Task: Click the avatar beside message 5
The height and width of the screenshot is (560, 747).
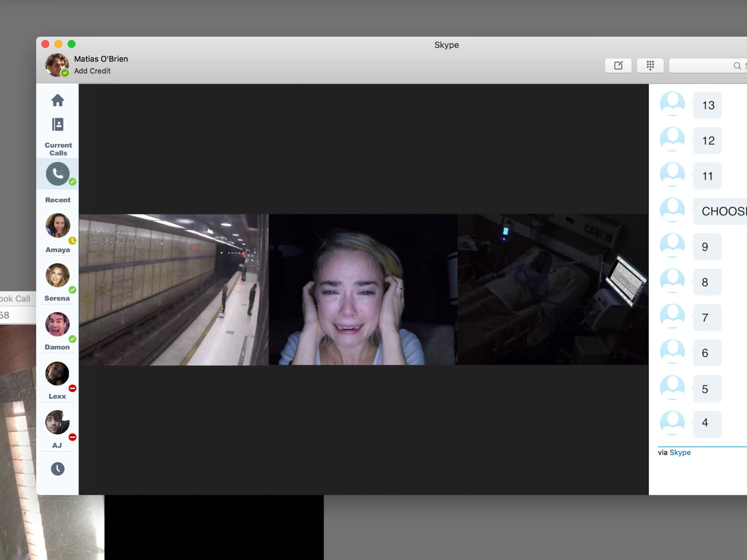Action: click(672, 387)
